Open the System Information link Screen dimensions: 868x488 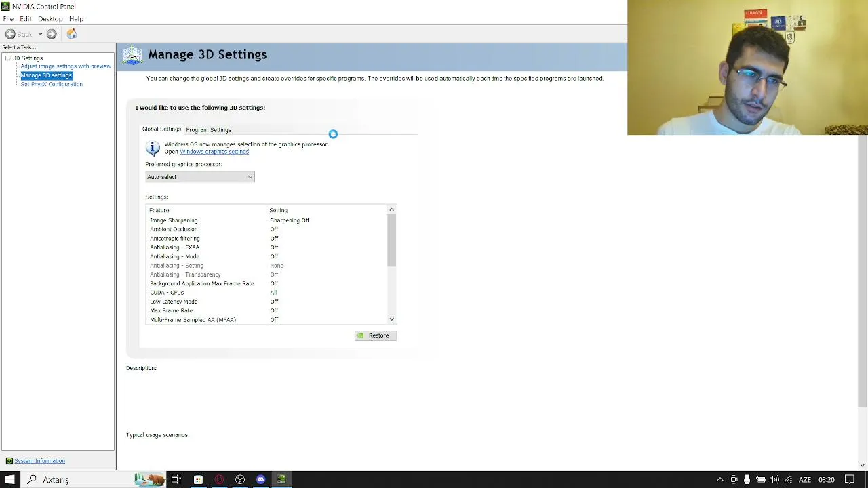(x=40, y=461)
